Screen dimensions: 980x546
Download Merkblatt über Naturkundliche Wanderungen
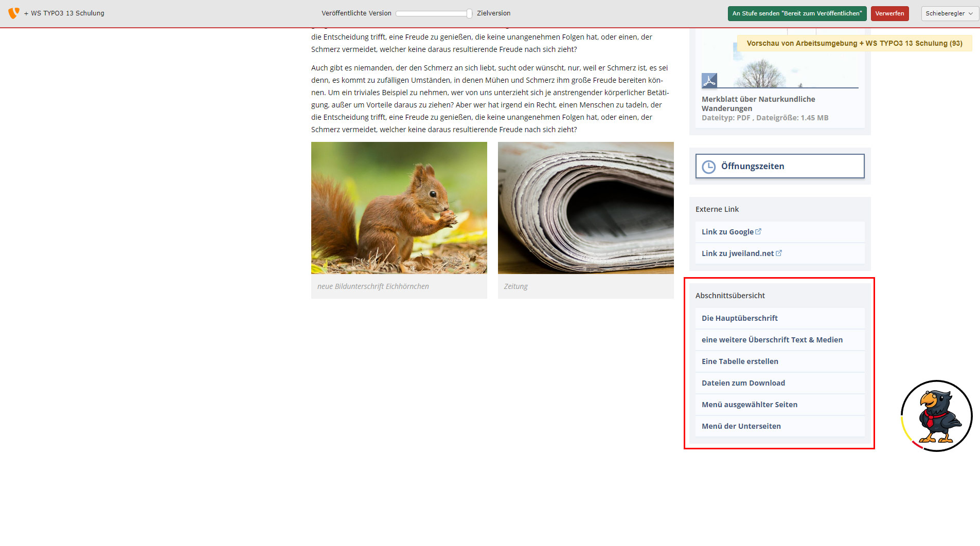tap(758, 103)
